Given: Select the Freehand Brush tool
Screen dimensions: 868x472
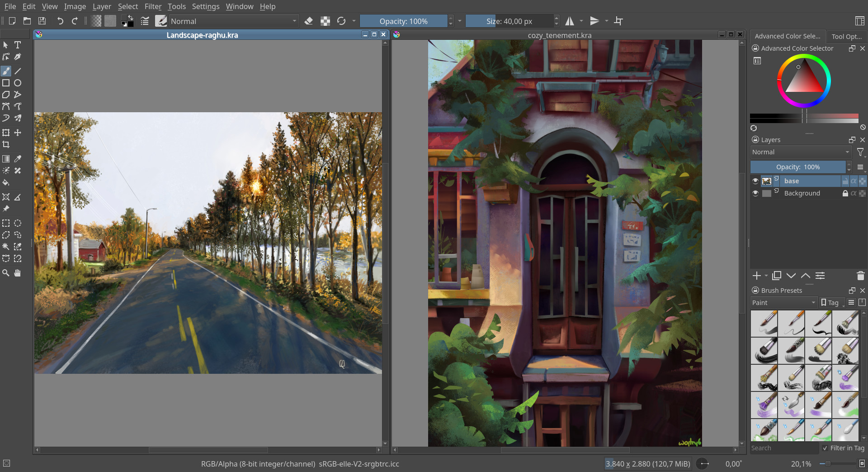Looking at the screenshot, I should coord(6,71).
